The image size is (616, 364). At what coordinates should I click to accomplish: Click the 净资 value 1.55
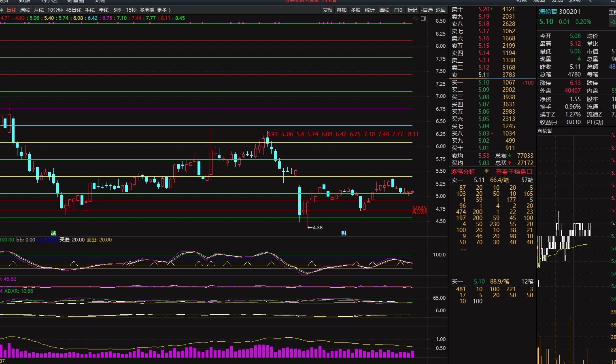[x=575, y=99]
